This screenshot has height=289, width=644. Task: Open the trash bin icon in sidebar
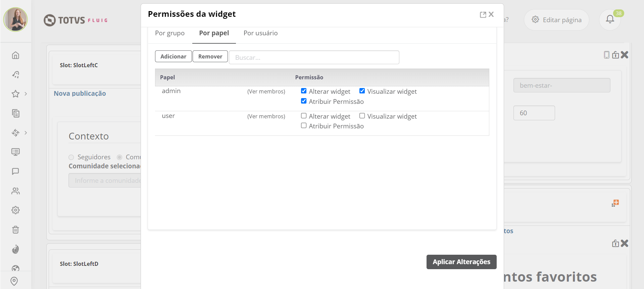[x=15, y=230]
